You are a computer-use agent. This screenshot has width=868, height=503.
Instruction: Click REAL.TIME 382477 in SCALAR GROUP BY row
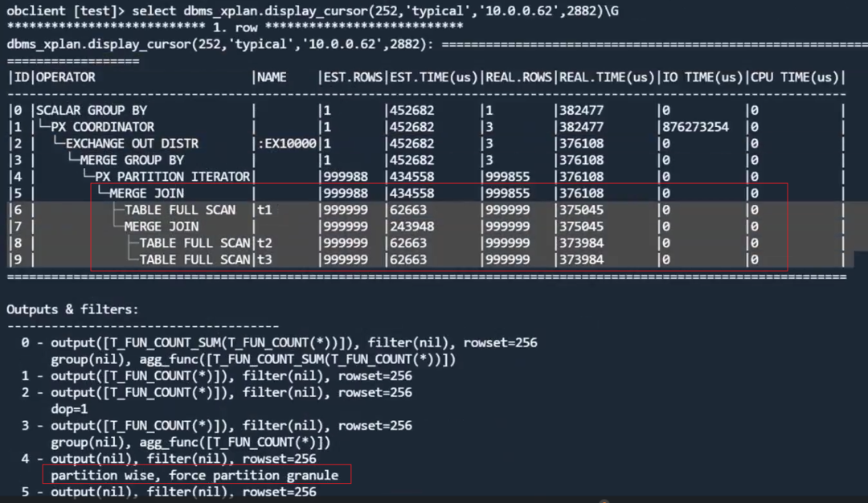pos(581,111)
